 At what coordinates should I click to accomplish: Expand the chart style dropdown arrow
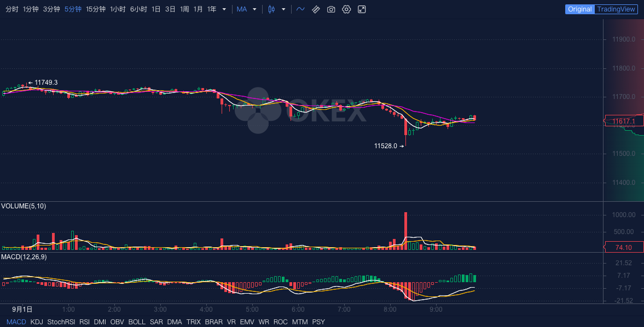(283, 9)
